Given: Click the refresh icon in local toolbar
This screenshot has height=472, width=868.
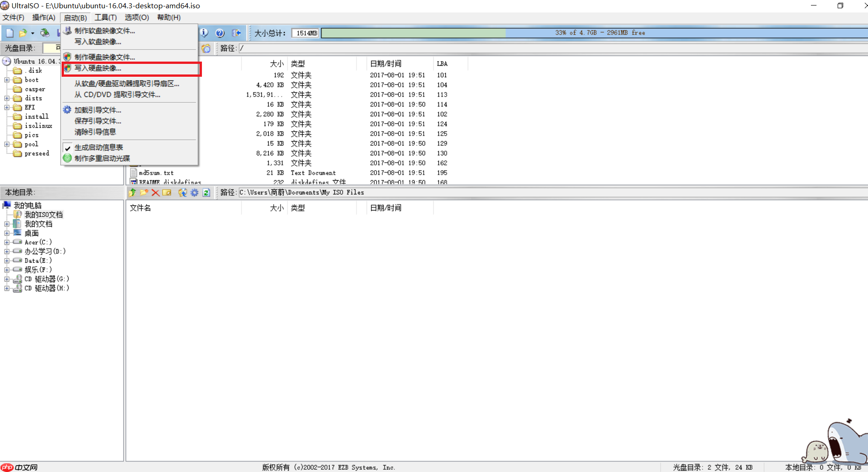Looking at the screenshot, I should point(207,193).
